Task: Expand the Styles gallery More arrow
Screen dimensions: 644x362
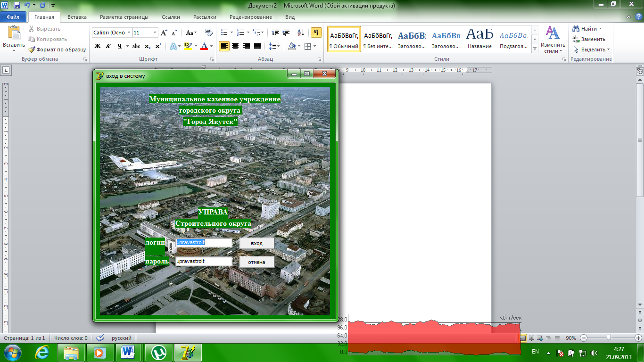Action: click(535, 49)
